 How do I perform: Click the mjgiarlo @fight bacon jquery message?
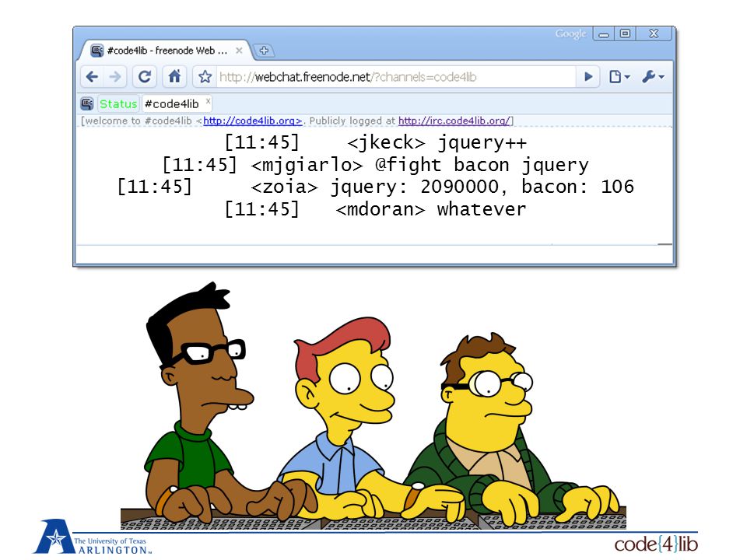click(375, 165)
